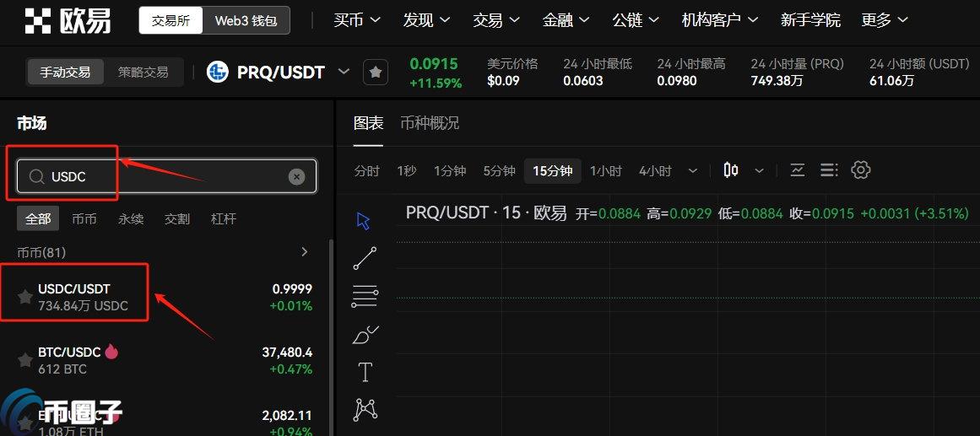Expand chart type options chevron
The width and height of the screenshot is (980, 436).
pyautogui.click(x=760, y=170)
